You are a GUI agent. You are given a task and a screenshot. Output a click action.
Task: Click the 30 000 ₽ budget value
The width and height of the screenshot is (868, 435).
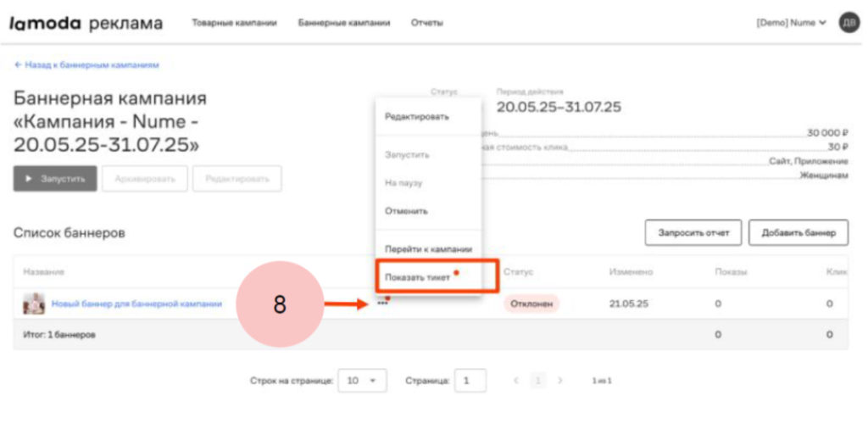coord(827,133)
